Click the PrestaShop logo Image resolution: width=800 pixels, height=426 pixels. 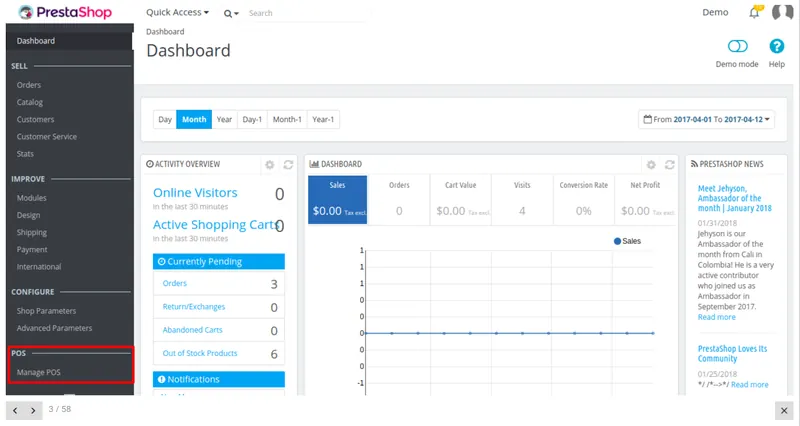[x=65, y=12]
